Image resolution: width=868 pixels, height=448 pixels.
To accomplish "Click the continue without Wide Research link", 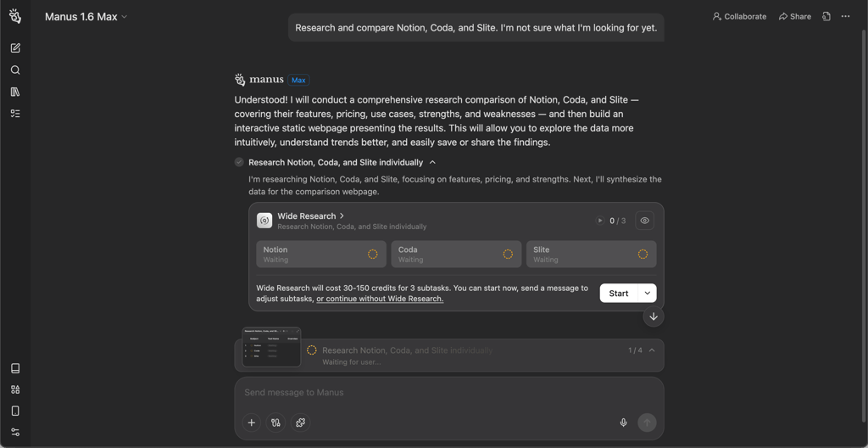I will click(x=380, y=299).
